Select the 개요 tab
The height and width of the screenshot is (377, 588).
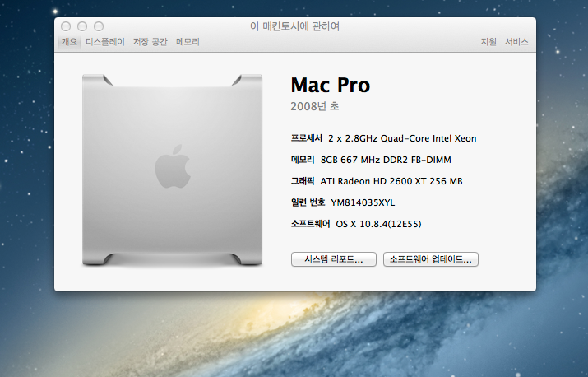(69, 42)
